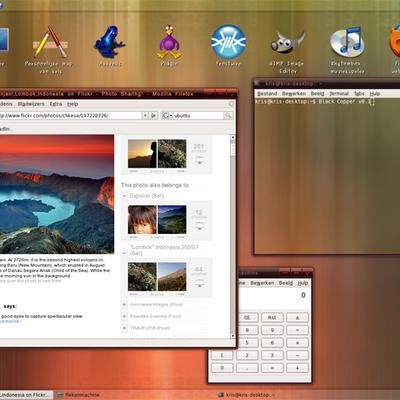Open Extra menu in Firefox
Image resolution: width=400 pixels, height=400 pixels.
point(56,104)
